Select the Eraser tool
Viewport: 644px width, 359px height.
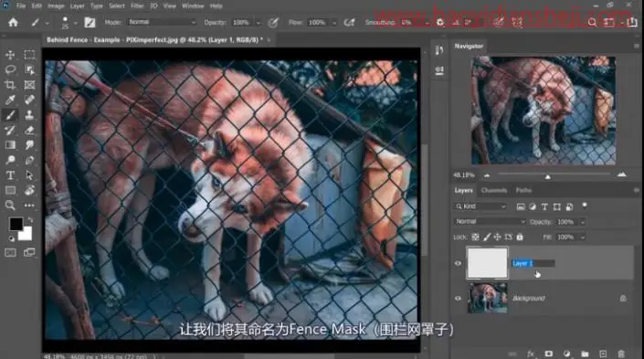(29, 131)
